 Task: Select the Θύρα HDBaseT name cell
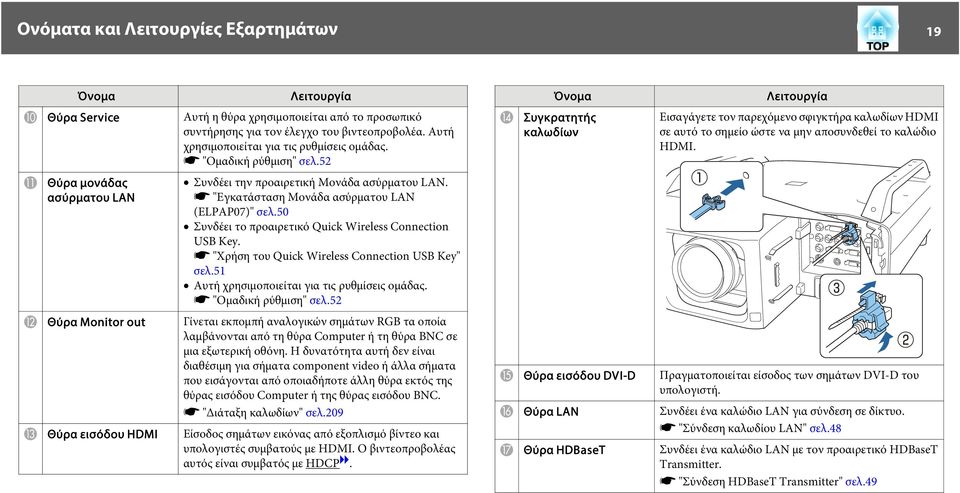(x=587, y=465)
